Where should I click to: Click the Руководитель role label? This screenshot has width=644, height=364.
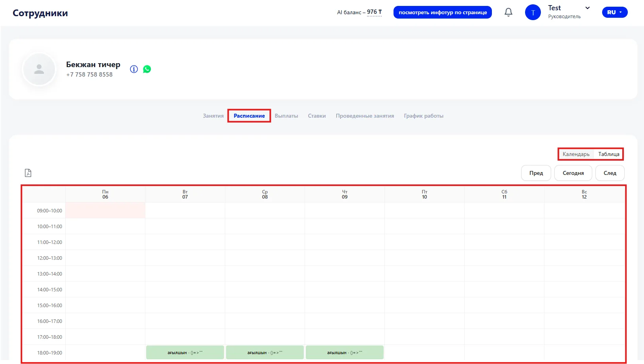pyautogui.click(x=564, y=17)
